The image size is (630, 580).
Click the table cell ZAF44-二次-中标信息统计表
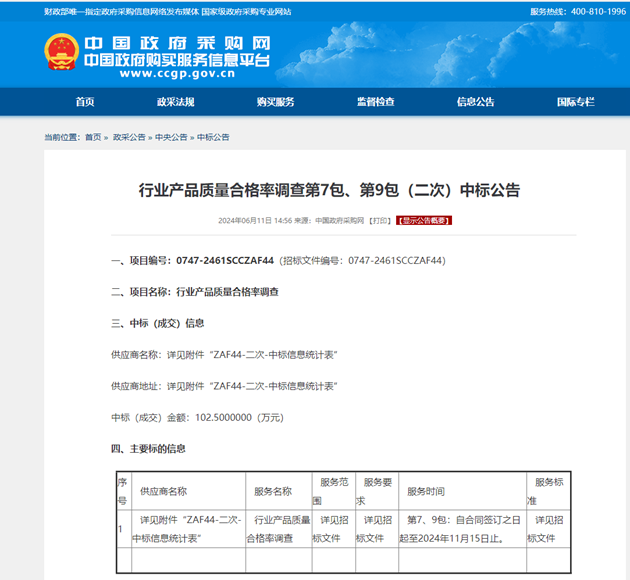[x=188, y=529]
